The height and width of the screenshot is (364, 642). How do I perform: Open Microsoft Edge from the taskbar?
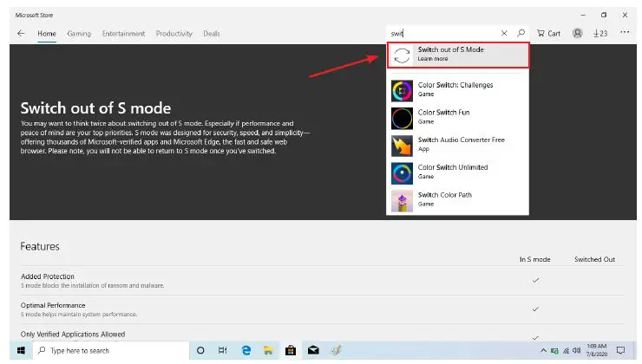[x=246, y=351]
